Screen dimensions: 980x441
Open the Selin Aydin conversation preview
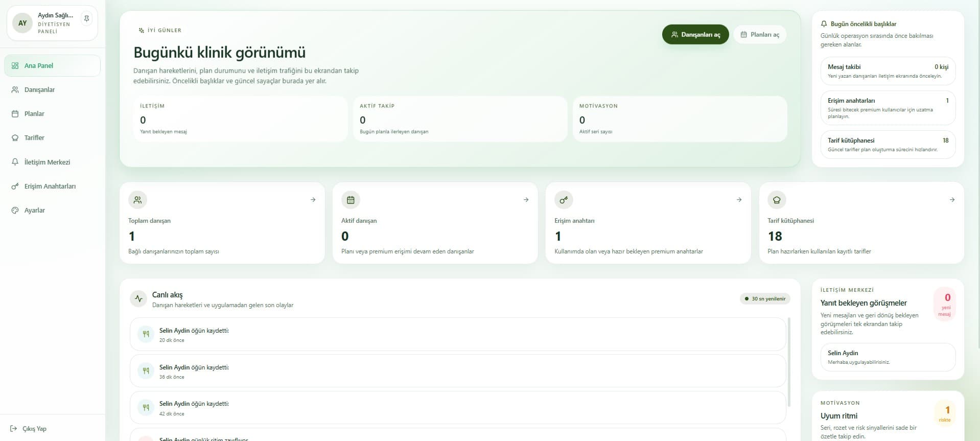(x=888, y=357)
